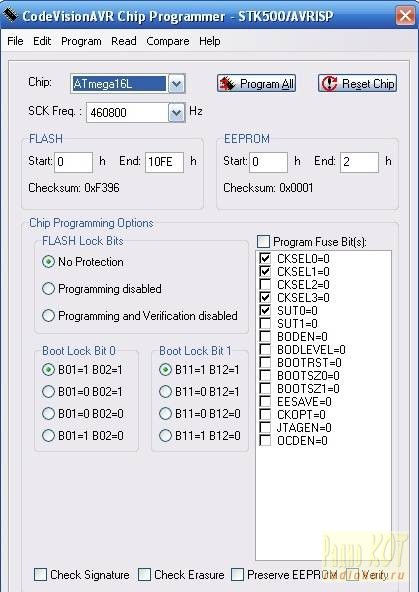Screen dimensions: 419x592
Task: Check the JTAGEN=0 fuse bit
Action: (x=265, y=427)
